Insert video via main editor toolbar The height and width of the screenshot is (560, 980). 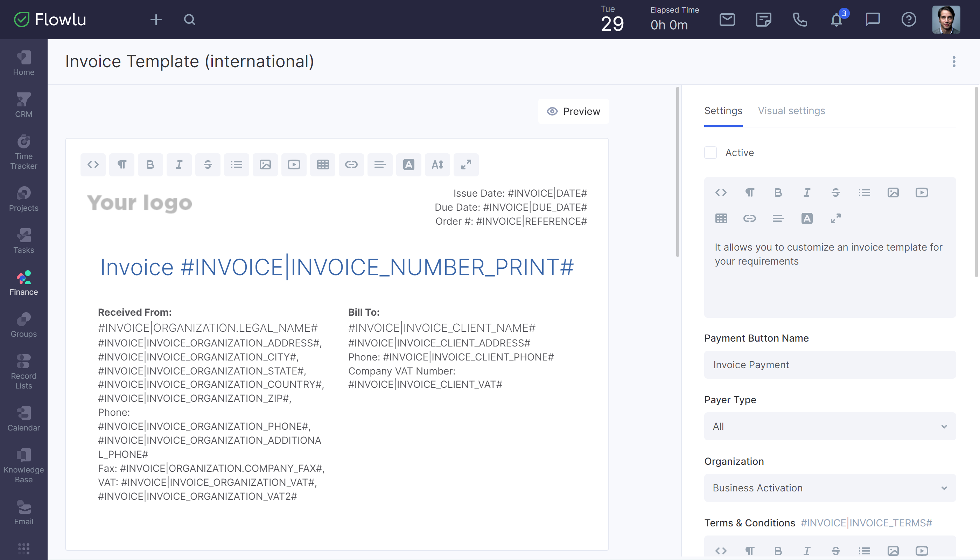294,164
